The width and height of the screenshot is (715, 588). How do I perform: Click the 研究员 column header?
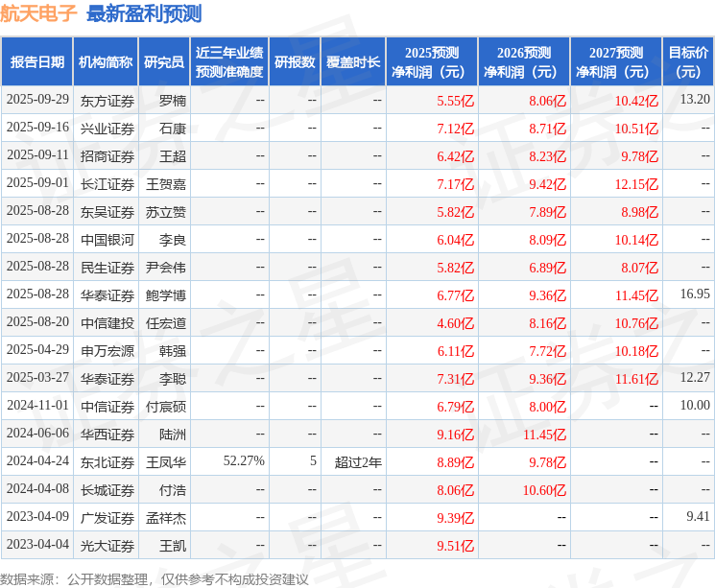[x=164, y=62]
